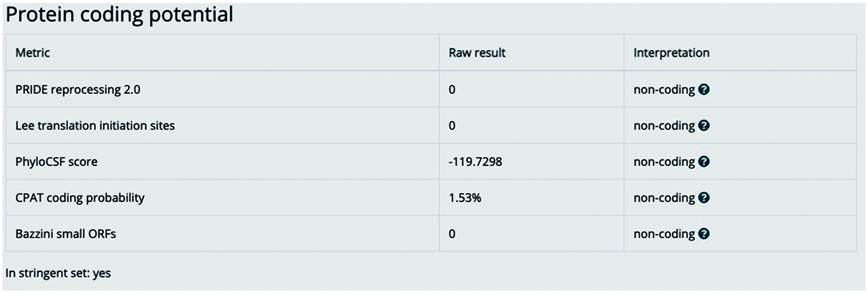Click help icon for Lee translation initiation sites
The width and height of the screenshot is (868, 294).
[x=704, y=126]
